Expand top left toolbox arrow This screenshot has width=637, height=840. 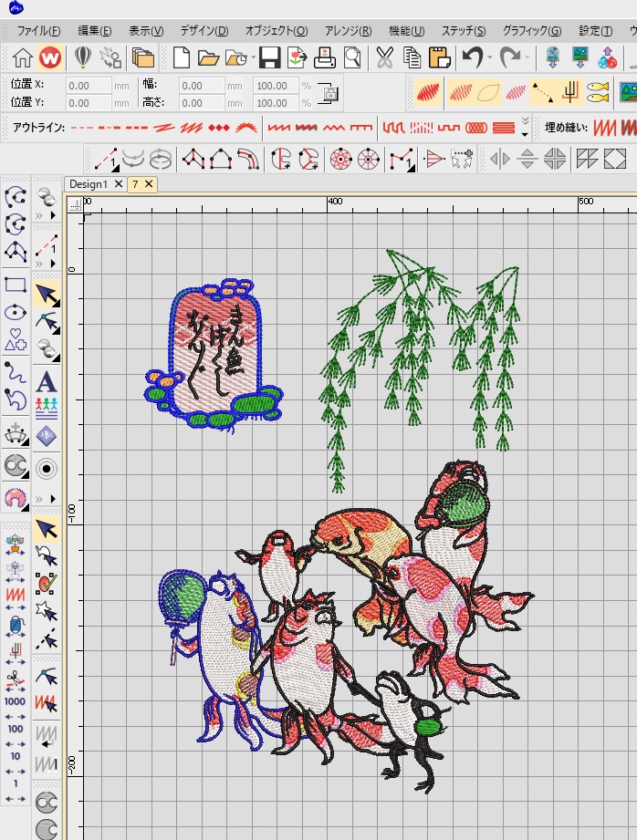coord(53,215)
